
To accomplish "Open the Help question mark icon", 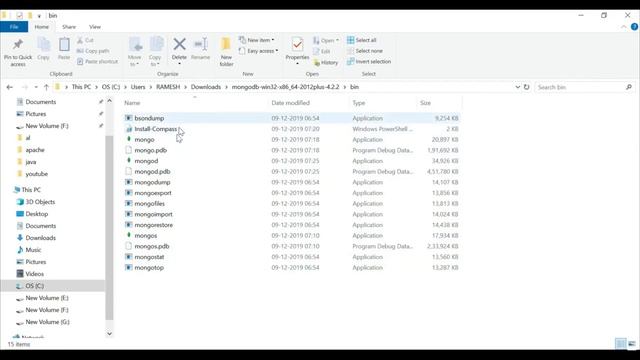I will 634,27.
